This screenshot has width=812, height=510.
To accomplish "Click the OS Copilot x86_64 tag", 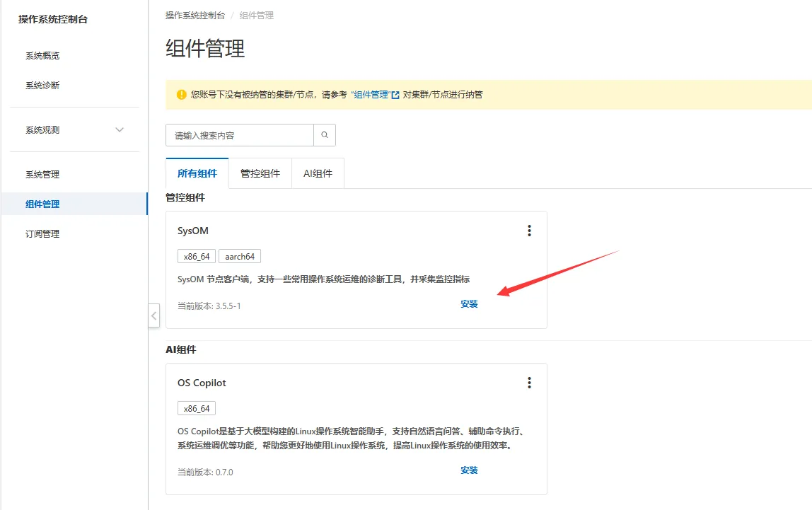I will 197,408.
